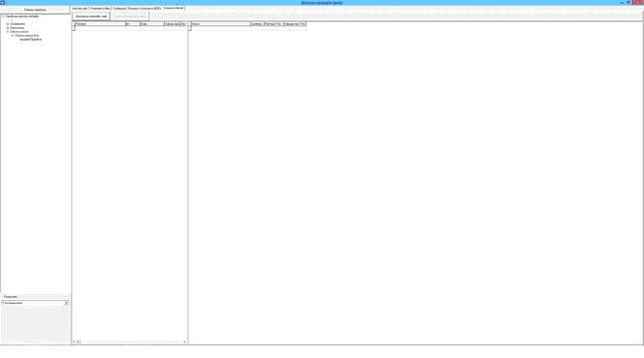Viewport: 644px width, 358px height.
Task: Click the wide button above the classification tree
Action: [x=36, y=10]
